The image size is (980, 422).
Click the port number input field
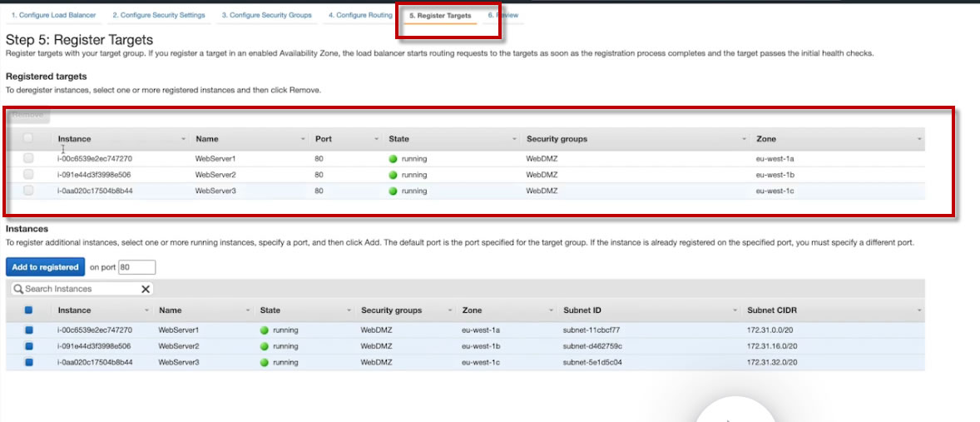pos(137,267)
